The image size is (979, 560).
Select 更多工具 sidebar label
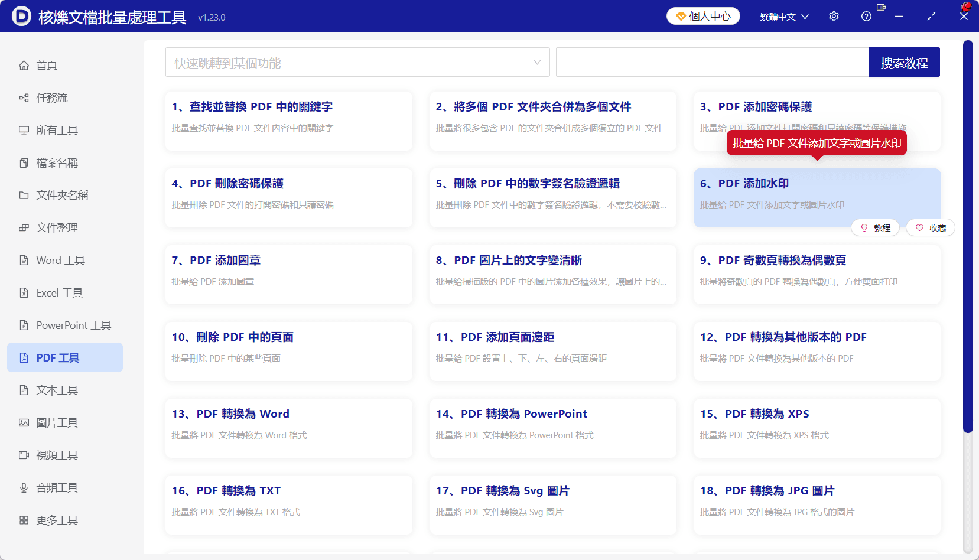pos(57,520)
